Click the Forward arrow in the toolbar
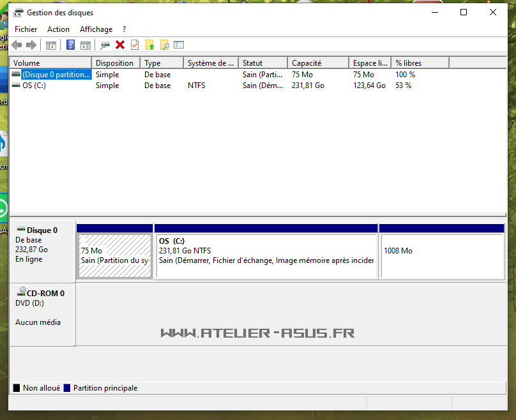This screenshot has height=420, width=516. (31, 45)
